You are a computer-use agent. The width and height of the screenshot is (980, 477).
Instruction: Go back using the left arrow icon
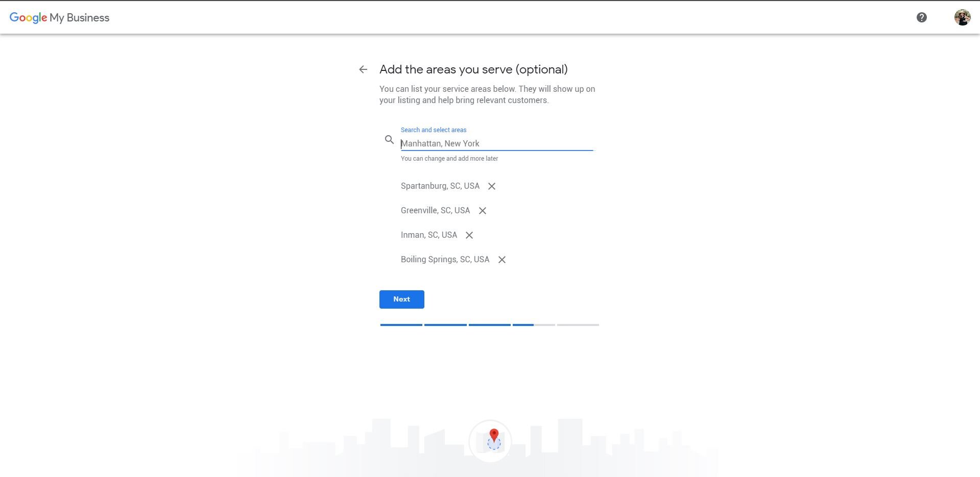[x=363, y=69]
